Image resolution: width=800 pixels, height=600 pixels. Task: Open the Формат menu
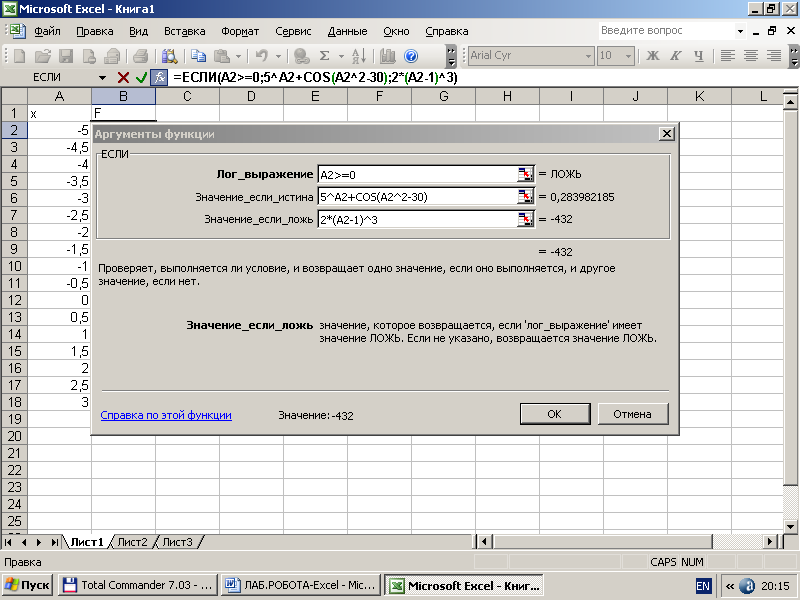[x=240, y=31]
